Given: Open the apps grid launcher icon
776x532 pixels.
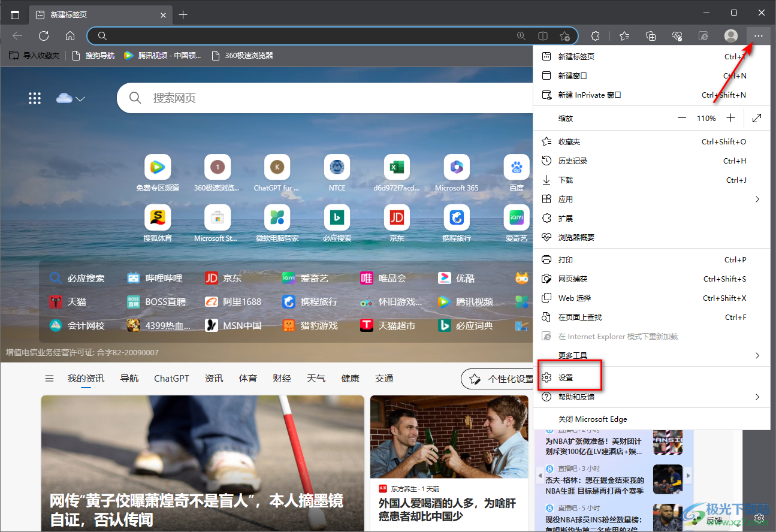Looking at the screenshot, I should point(35,98).
